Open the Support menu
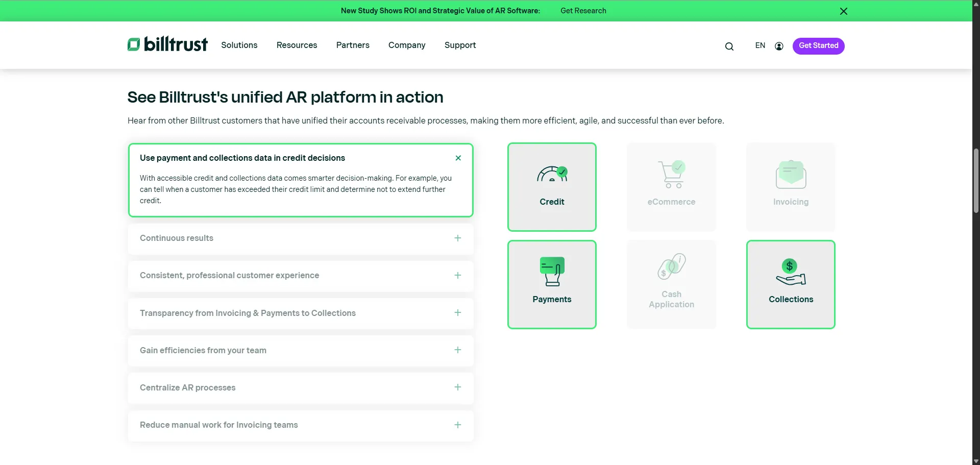This screenshot has height=465, width=980. (460, 45)
